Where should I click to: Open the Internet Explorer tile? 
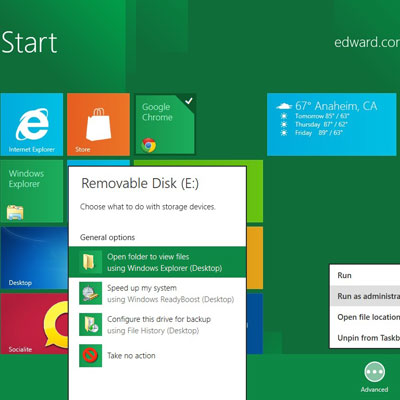[32, 124]
